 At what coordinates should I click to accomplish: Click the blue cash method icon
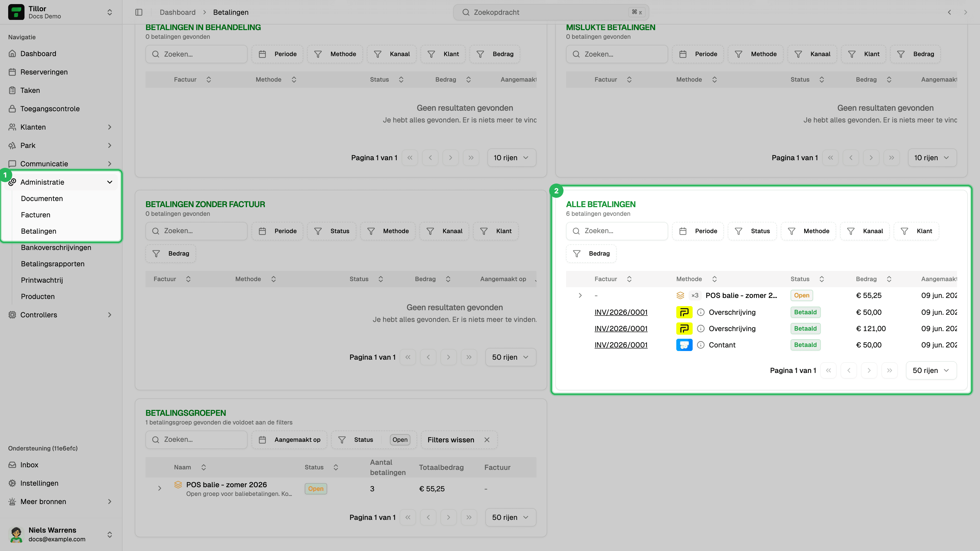(684, 345)
